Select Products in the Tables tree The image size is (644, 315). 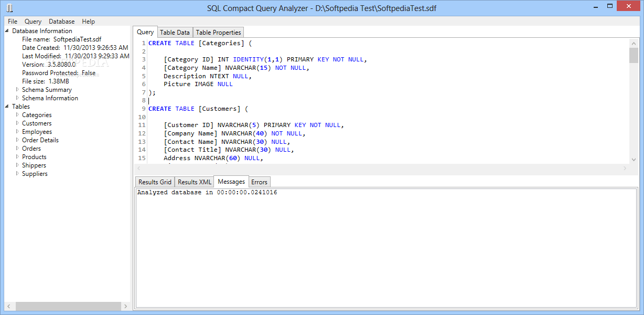(x=34, y=157)
